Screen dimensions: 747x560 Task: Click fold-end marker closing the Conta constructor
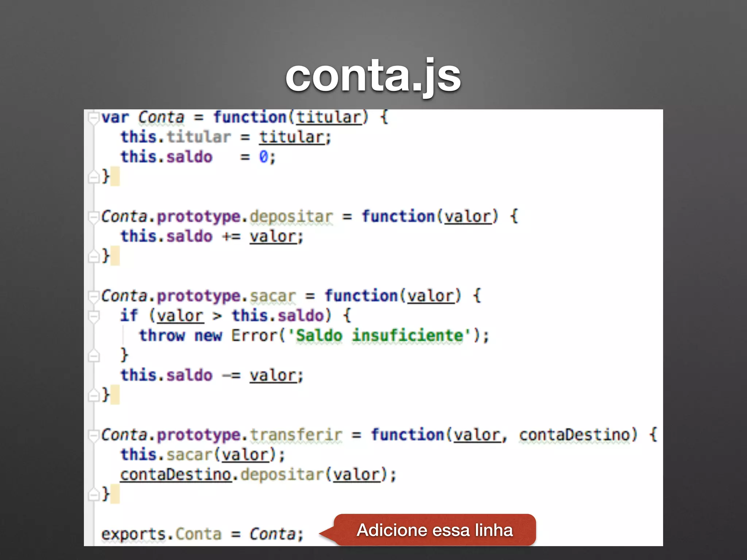point(94,177)
